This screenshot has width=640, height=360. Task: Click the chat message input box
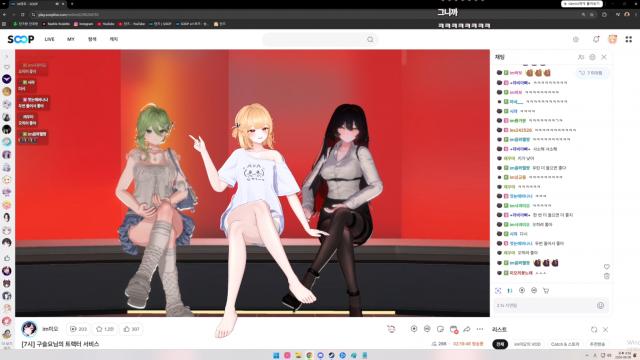[545, 305]
